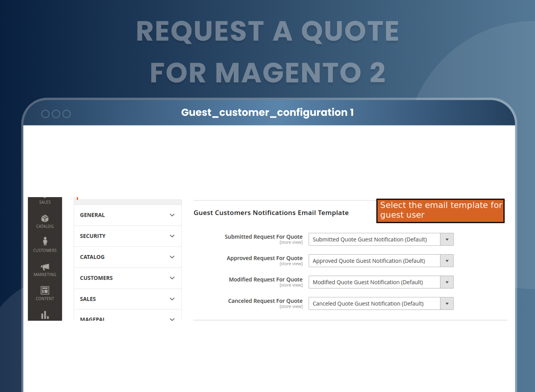Expand the Catalog configuration section chevron
Screen dimensions: 535x392
pyautogui.click(x=172, y=257)
